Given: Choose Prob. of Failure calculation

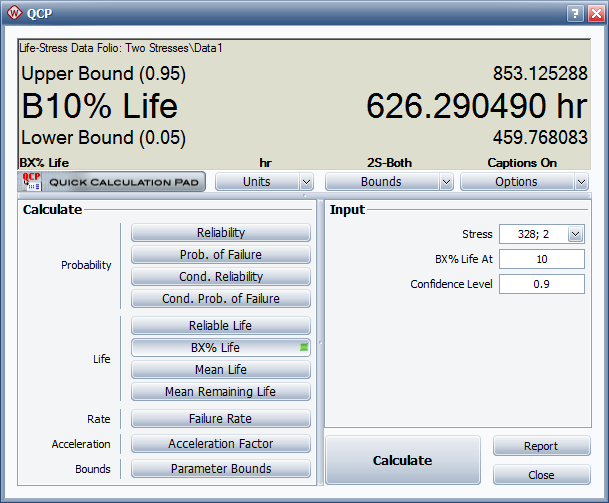Looking at the screenshot, I should [221, 255].
